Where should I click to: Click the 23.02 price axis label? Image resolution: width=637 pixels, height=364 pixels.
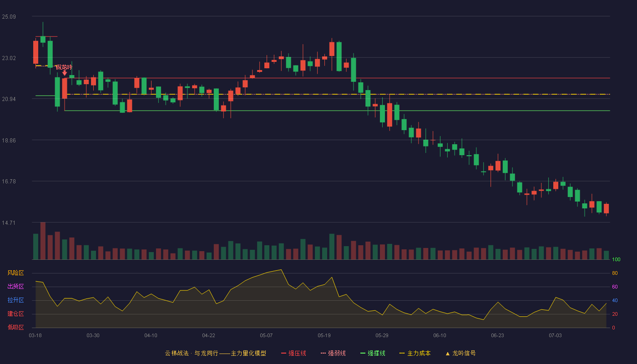9,58
